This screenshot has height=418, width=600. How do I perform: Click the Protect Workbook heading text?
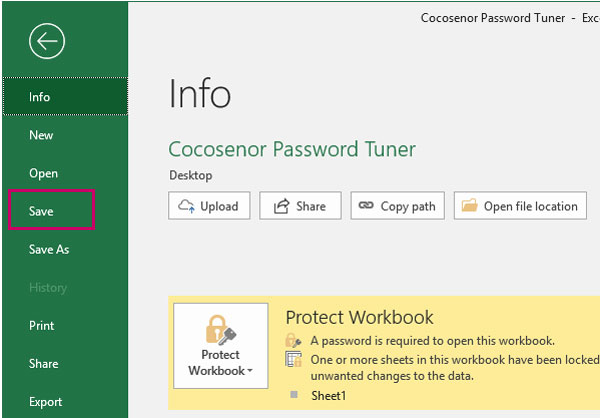pyautogui.click(x=359, y=317)
